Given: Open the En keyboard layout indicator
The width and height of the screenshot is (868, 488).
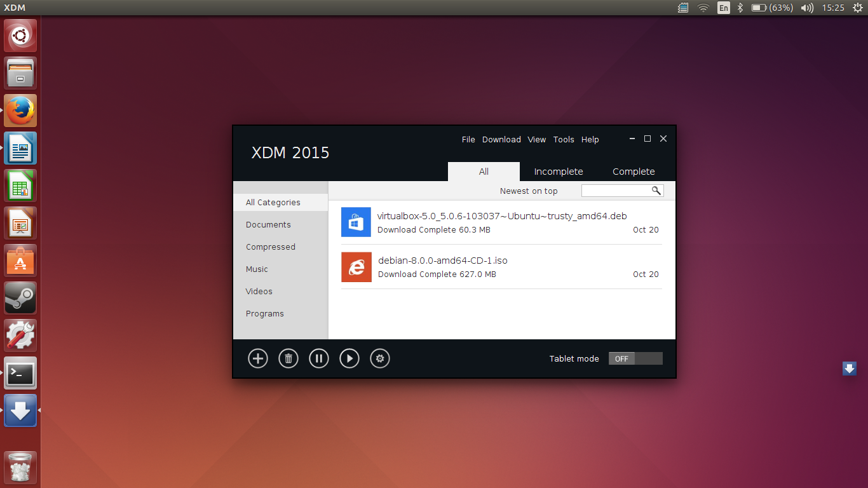Looking at the screenshot, I should 723,8.
